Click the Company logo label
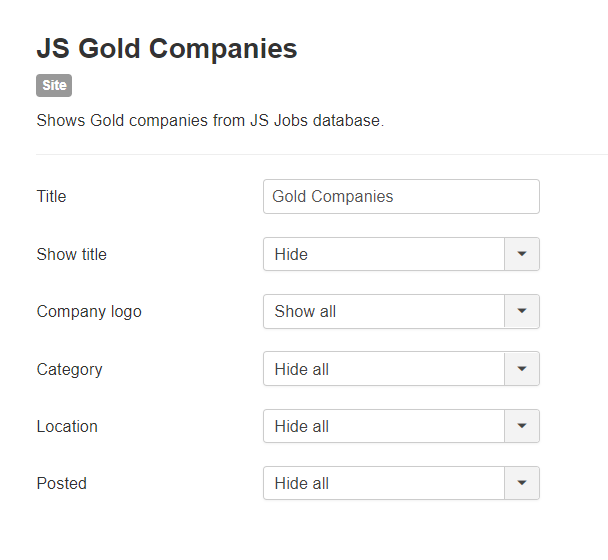This screenshot has width=608, height=560. tap(89, 311)
